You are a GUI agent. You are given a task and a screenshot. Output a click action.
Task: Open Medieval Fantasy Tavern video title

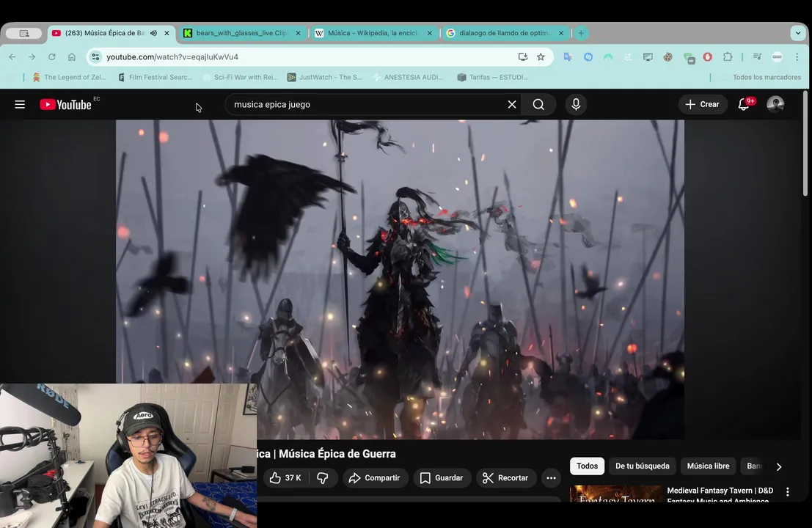pos(720,495)
